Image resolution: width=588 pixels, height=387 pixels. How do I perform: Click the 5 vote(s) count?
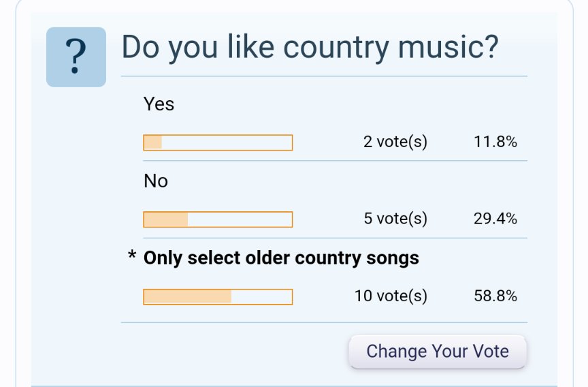tap(395, 219)
